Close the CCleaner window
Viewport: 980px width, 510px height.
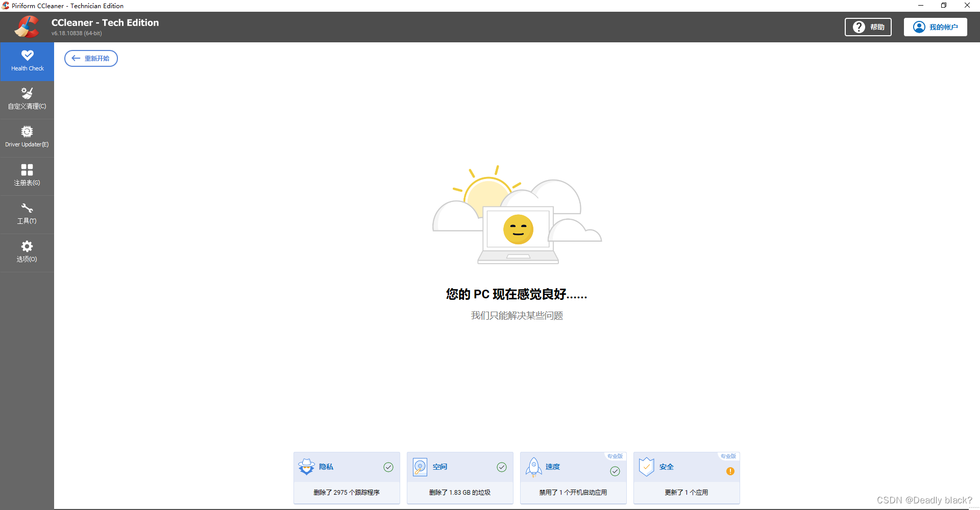pyautogui.click(x=967, y=6)
